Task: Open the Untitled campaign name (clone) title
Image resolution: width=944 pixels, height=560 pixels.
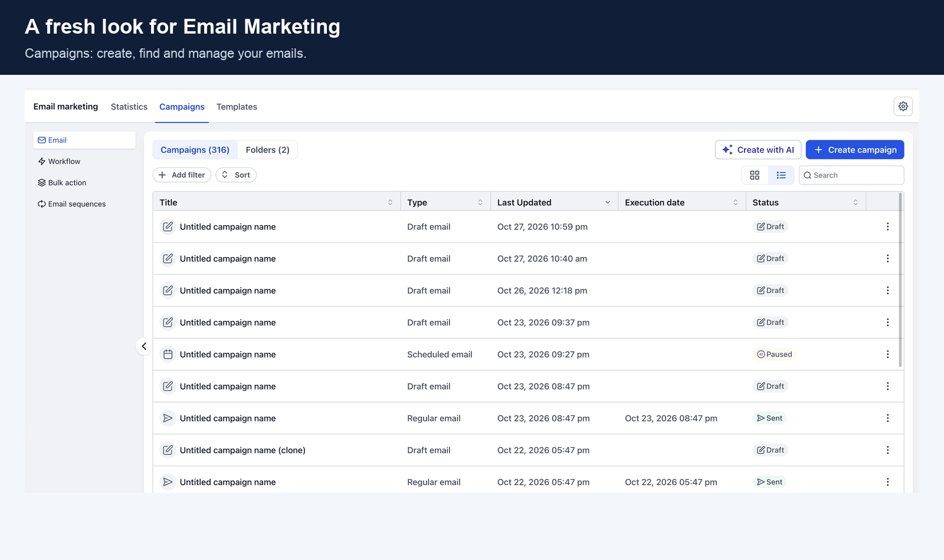Action: [x=242, y=450]
